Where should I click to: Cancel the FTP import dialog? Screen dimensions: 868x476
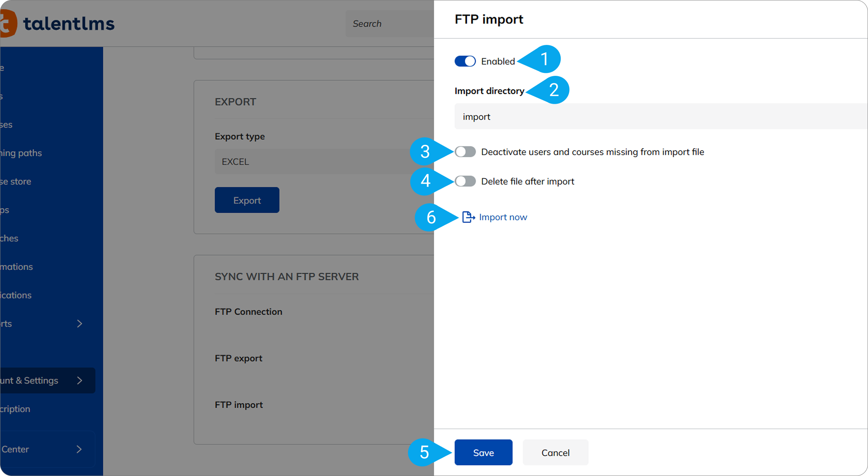pyautogui.click(x=555, y=452)
